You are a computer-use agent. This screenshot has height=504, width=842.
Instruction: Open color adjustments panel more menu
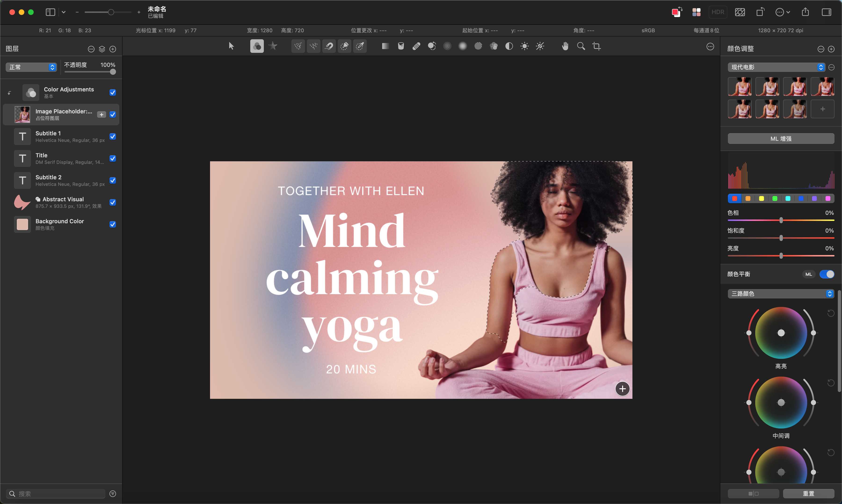[820, 49]
